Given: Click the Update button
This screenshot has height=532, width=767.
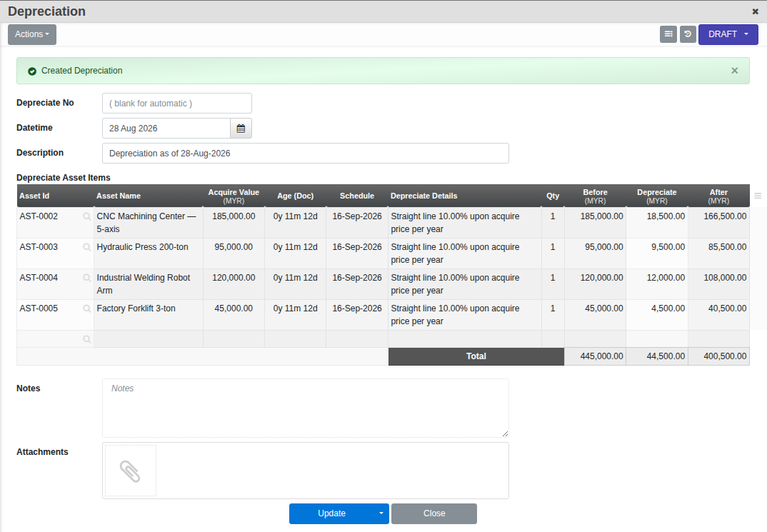Looking at the screenshot, I should [331, 513].
